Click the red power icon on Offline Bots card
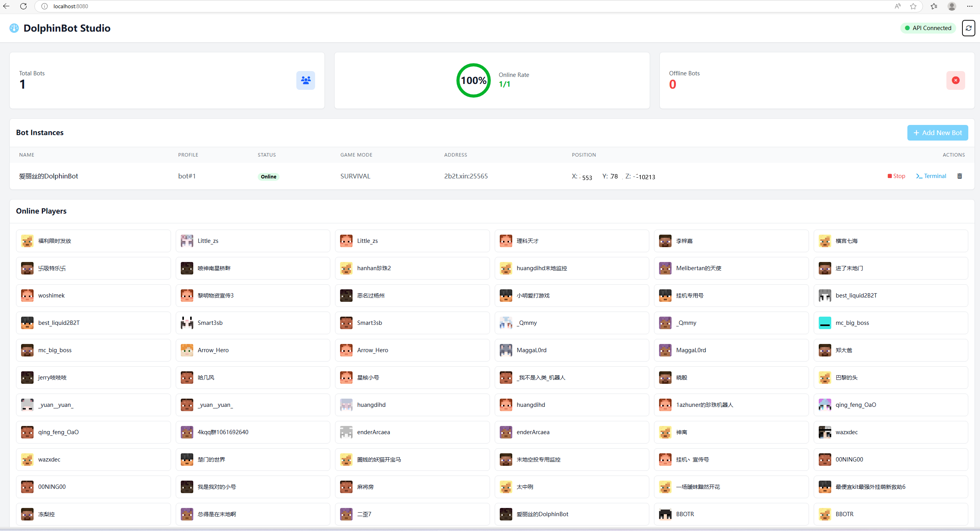The width and height of the screenshot is (980, 531). 955,80
